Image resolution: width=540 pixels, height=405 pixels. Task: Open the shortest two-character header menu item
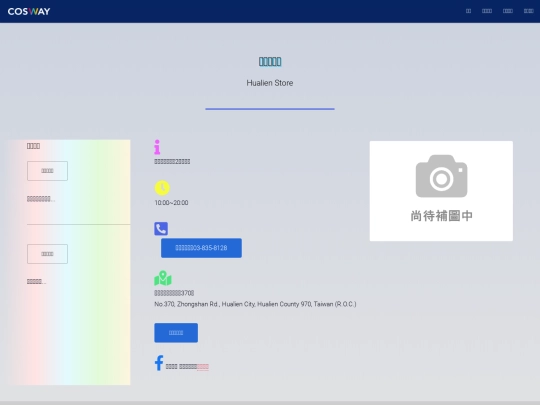click(468, 11)
